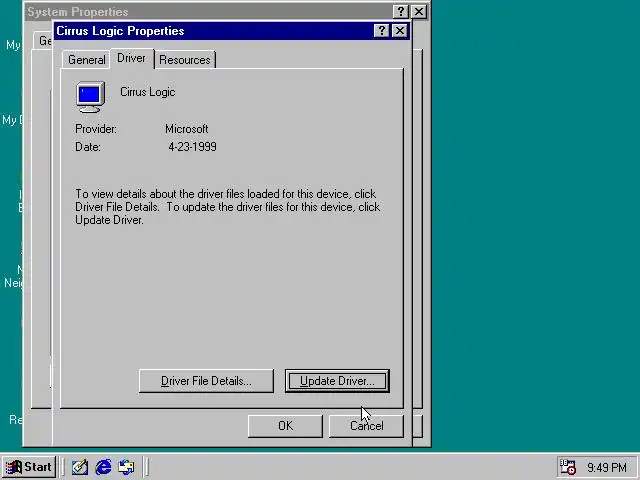Click the 9:49 PM clock

pyautogui.click(x=607, y=467)
